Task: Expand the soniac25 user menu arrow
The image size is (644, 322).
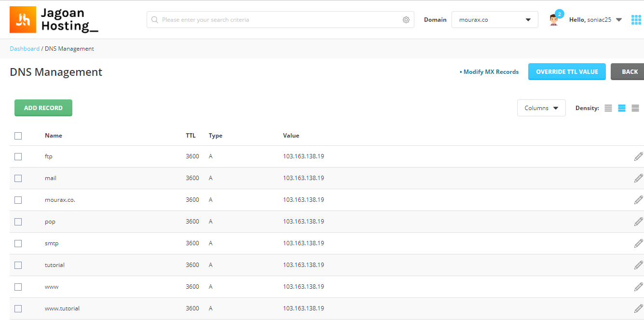Action: pyautogui.click(x=619, y=20)
